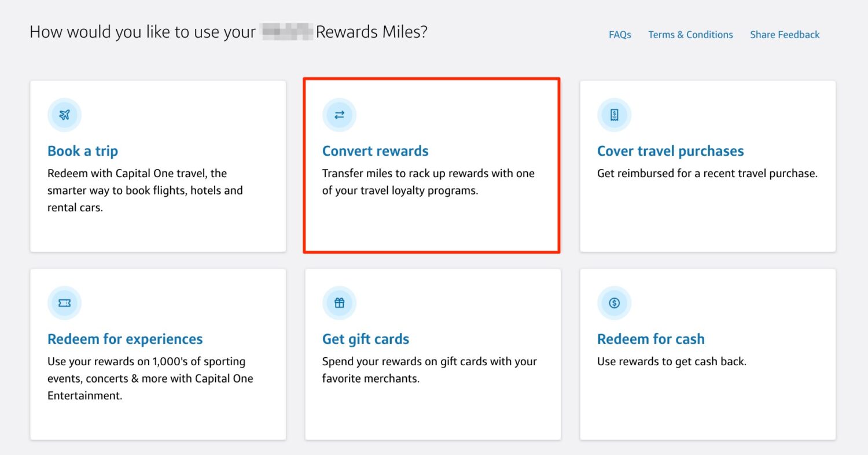The width and height of the screenshot is (868, 455).
Task: Open the Redeem for experiences heading
Action: pyautogui.click(x=125, y=339)
